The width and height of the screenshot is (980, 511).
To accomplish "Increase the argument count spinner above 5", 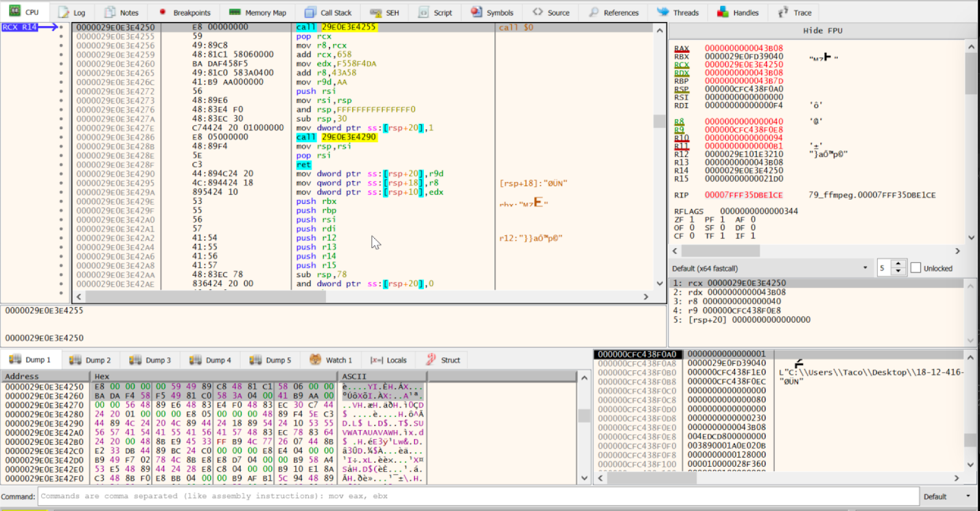I will tap(899, 265).
